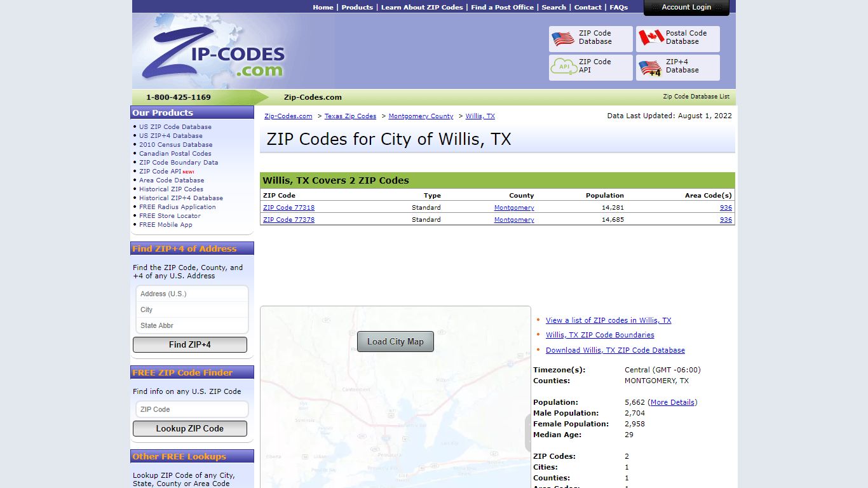This screenshot has height=488, width=868.
Task: Click the ZIP Code input field
Action: [x=192, y=409]
